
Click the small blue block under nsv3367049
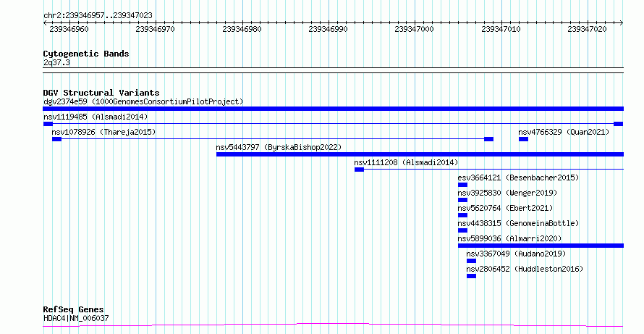pos(472,261)
